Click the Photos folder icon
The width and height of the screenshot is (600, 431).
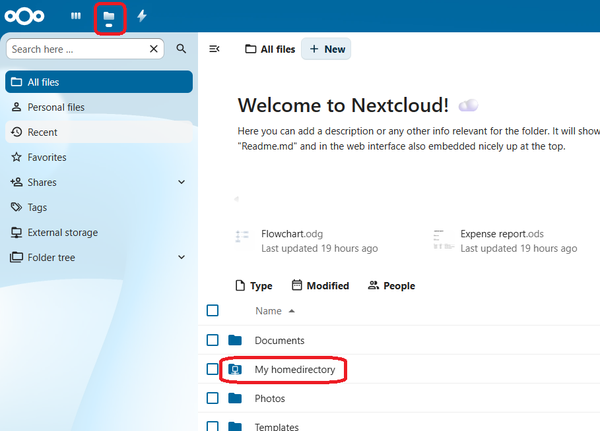pyautogui.click(x=235, y=398)
